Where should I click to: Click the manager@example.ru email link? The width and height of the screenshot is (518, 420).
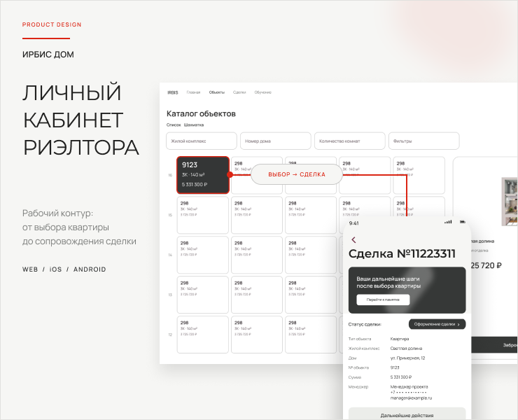[411, 398]
